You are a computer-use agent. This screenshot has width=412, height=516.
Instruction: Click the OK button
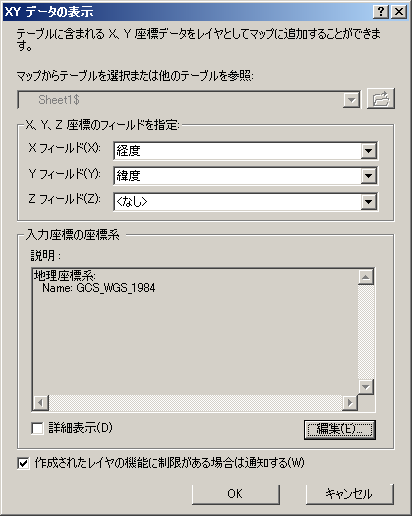(236, 494)
